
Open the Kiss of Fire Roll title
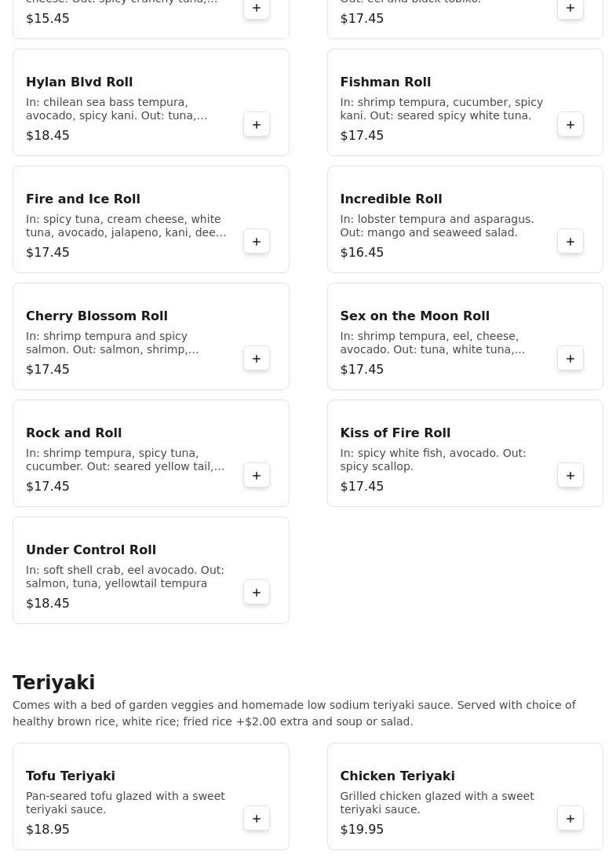(x=395, y=433)
